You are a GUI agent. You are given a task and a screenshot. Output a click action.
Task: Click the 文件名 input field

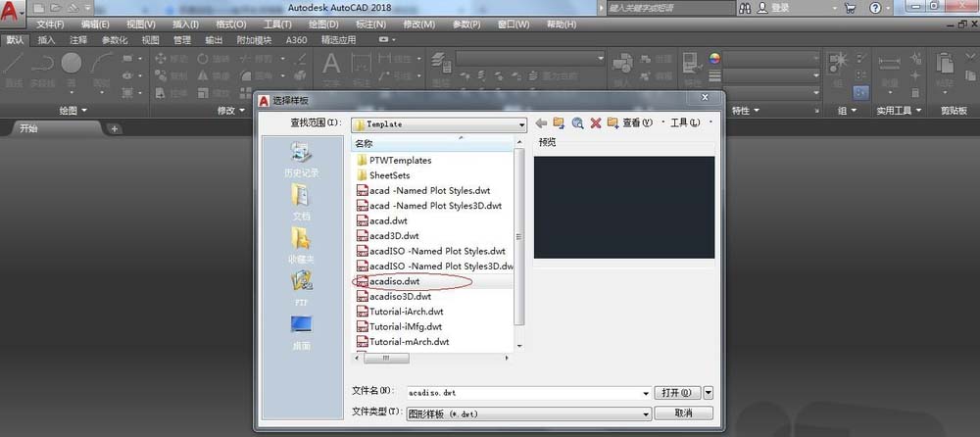pos(523,393)
